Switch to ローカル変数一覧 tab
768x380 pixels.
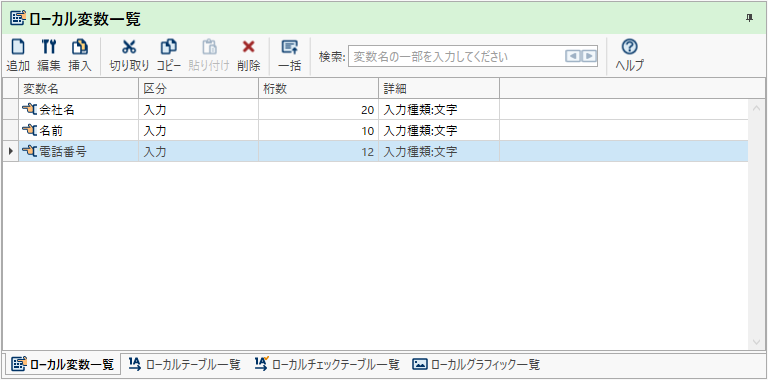point(62,364)
